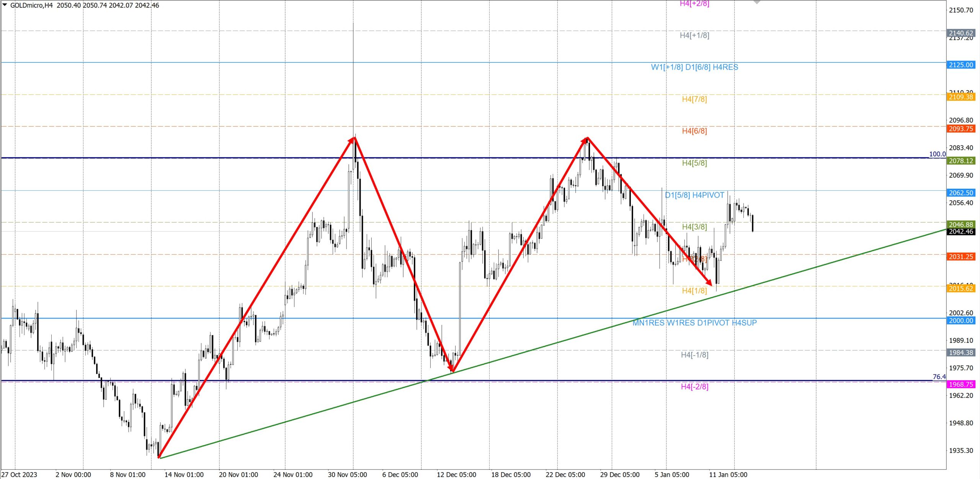Click the red arrowhead at the late December peak
The width and height of the screenshot is (980, 479).
click(585, 140)
